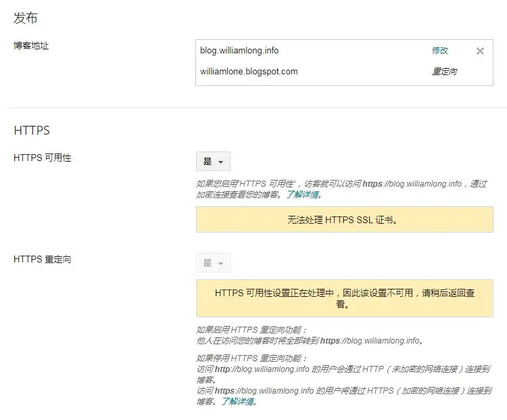The height and width of the screenshot is (420, 507).
Task: Click the 发布 section heading
Action: (25, 18)
